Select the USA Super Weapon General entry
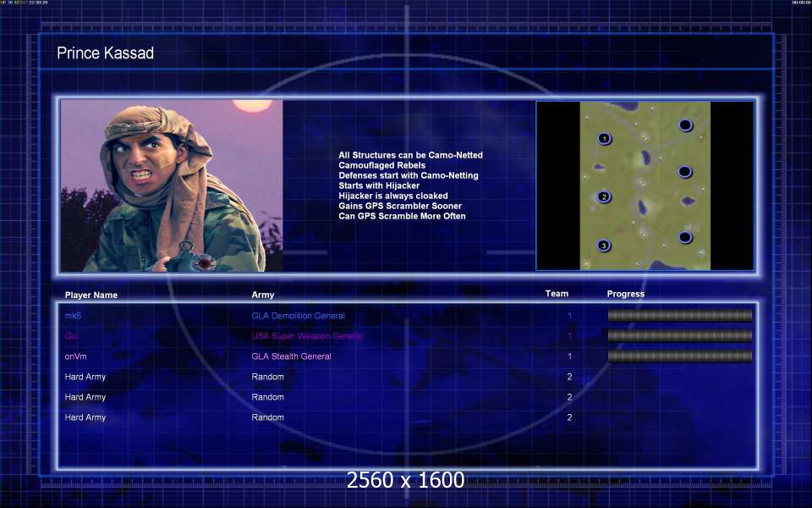Screen dimensions: 812x508 click(x=307, y=336)
